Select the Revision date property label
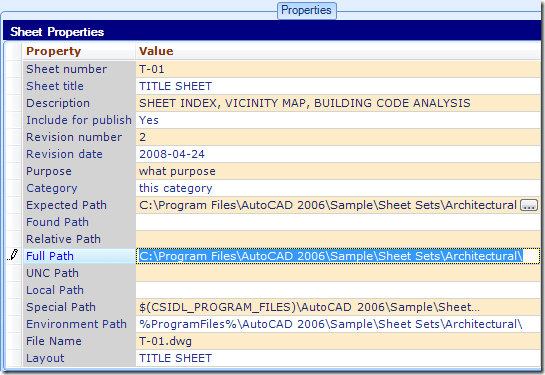This screenshot has width=545, height=375. pyautogui.click(x=64, y=154)
